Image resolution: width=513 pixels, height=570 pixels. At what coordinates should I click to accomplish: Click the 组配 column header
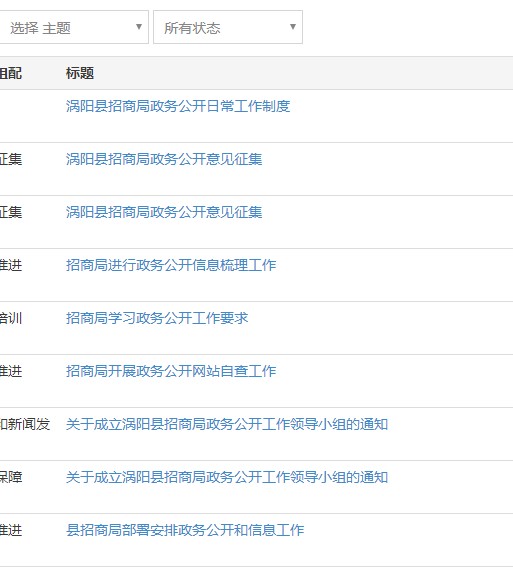click(x=11, y=73)
